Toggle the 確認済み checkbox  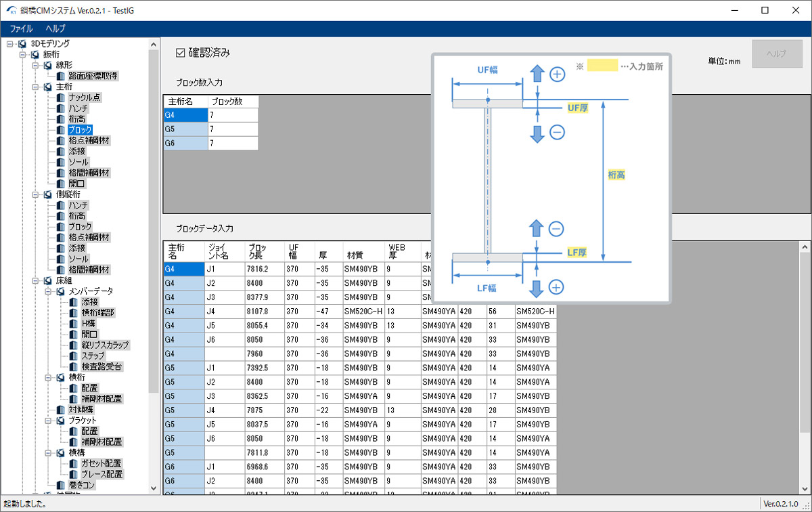click(x=180, y=53)
